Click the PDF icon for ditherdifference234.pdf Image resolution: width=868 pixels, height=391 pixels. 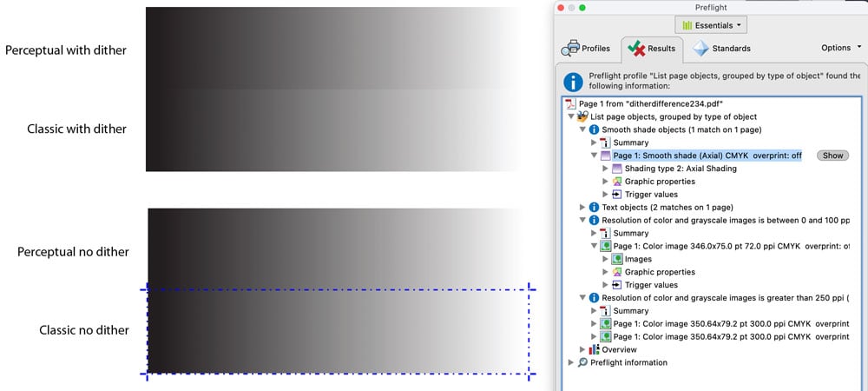click(x=571, y=103)
